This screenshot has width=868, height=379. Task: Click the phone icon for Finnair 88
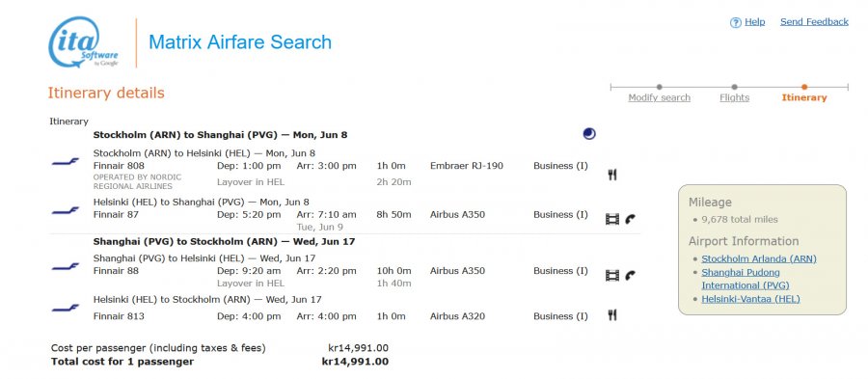pyautogui.click(x=630, y=275)
